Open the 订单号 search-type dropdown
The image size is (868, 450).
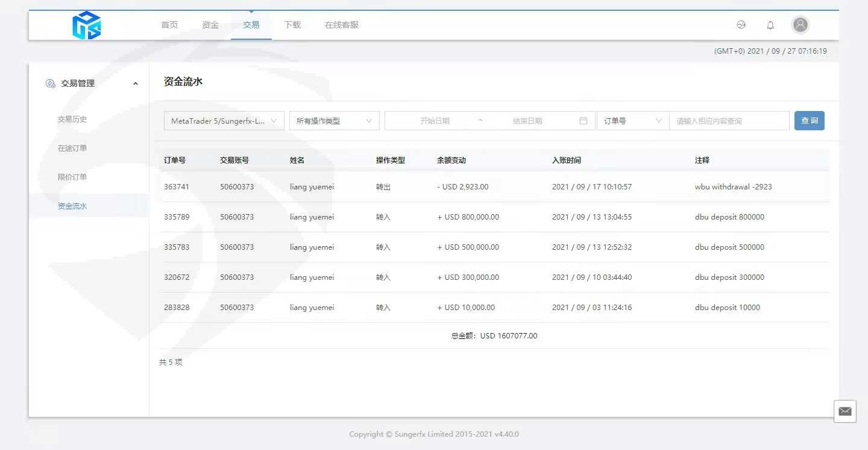point(633,121)
